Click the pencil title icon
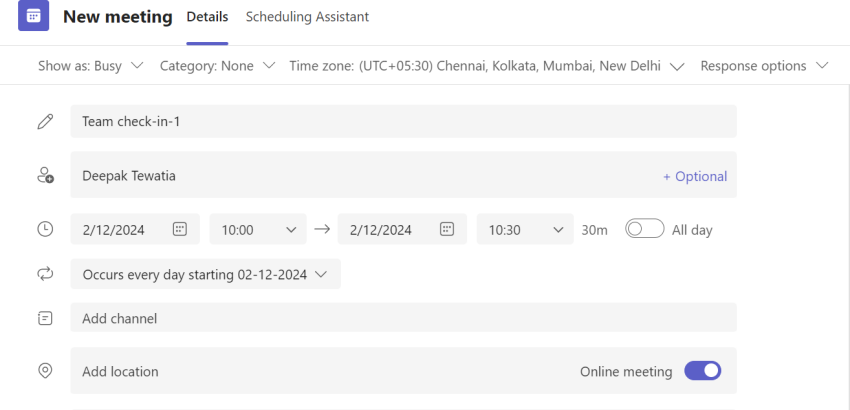The image size is (850, 410). (x=45, y=121)
